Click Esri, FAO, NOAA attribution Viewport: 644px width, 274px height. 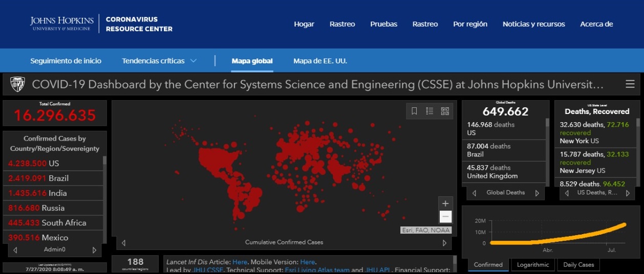[x=426, y=230]
